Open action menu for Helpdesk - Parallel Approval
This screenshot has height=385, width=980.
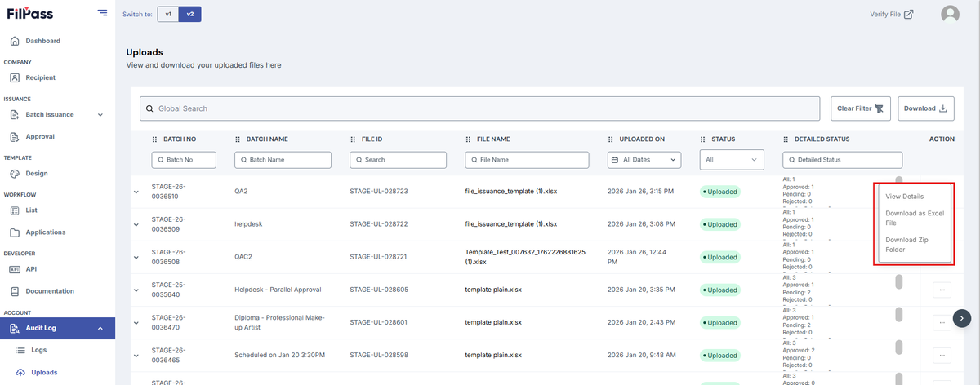tap(942, 290)
